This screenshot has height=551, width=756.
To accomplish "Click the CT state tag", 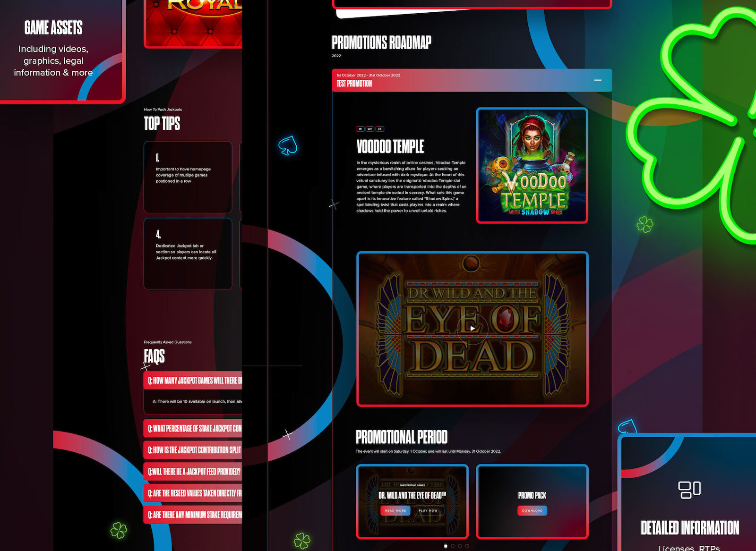I will pyautogui.click(x=380, y=129).
